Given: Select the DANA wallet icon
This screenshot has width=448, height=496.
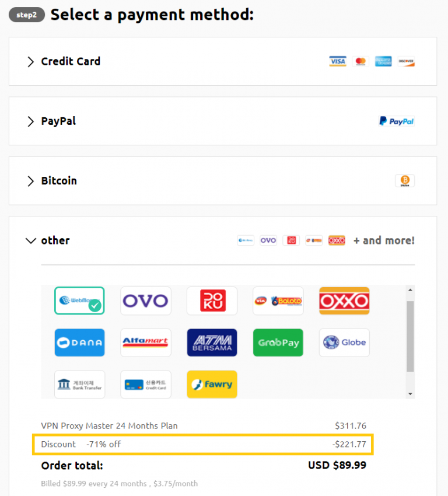Looking at the screenshot, I should click(x=79, y=342).
